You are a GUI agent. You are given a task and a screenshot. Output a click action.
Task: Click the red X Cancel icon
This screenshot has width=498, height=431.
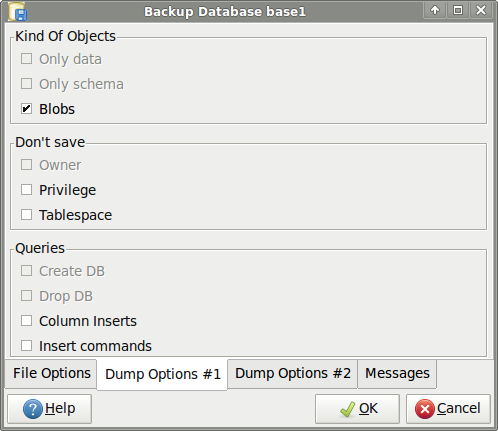[425, 409]
